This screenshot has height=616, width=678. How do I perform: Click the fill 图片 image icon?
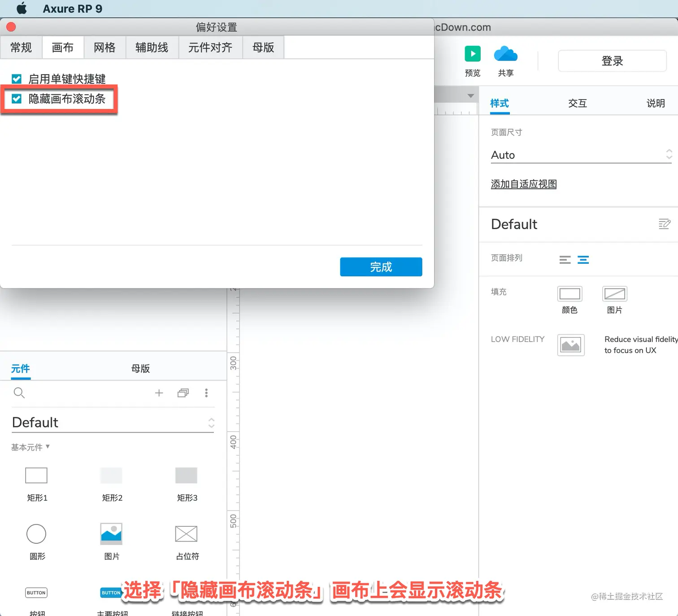click(x=615, y=294)
